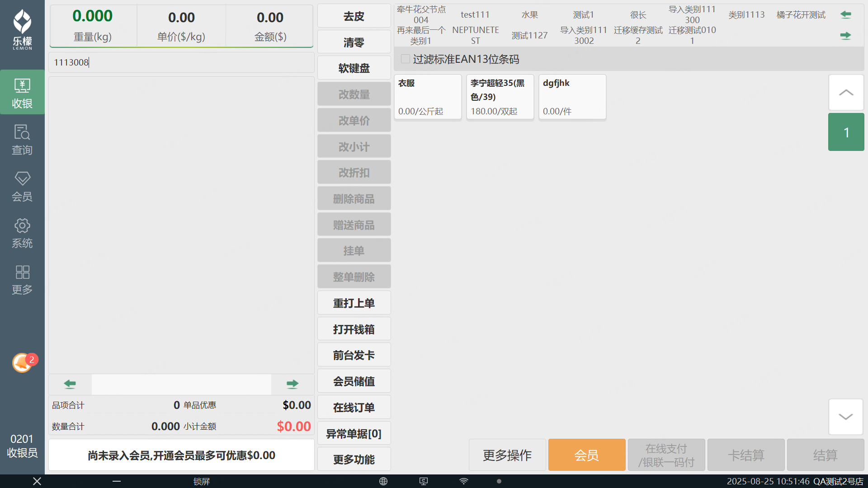Click the orange notification avatar with badge
This screenshot has width=868, height=488.
tap(23, 362)
